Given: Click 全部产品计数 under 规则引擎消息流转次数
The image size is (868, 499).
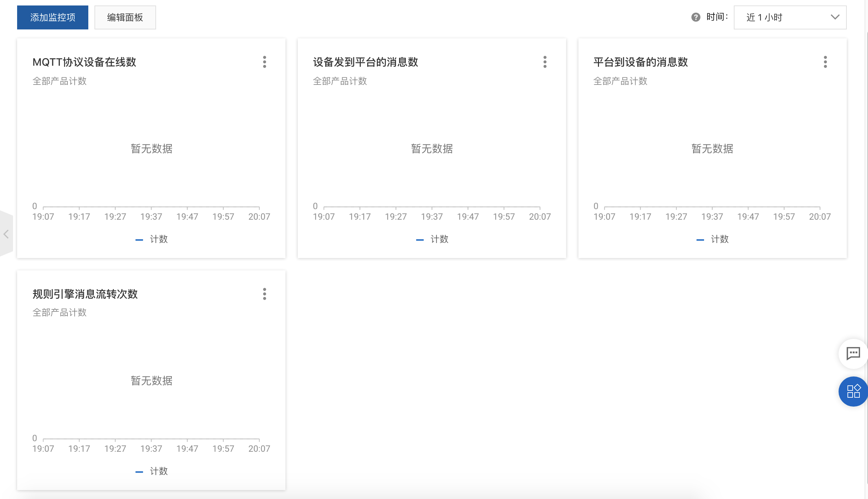Looking at the screenshot, I should pos(59,312).
